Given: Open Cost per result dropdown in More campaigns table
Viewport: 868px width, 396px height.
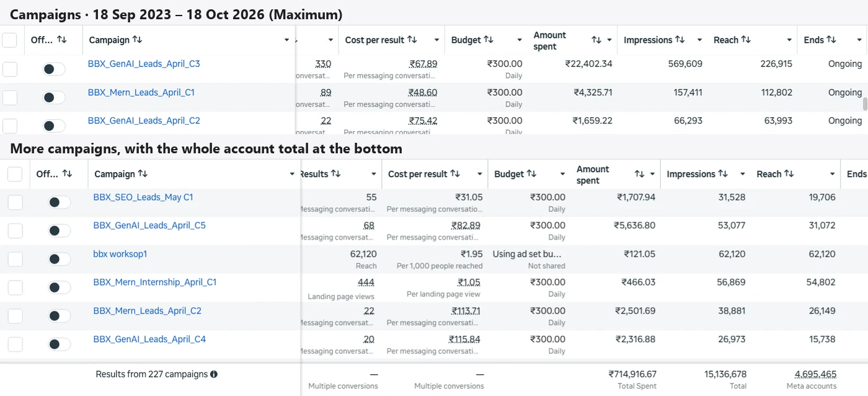Looking at the screenshot, I should 480,174.
